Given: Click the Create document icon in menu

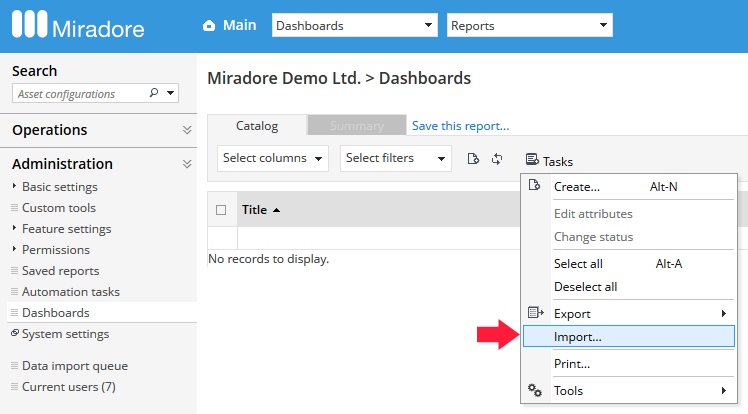Looking at the screenshot, I should [534, 185].
